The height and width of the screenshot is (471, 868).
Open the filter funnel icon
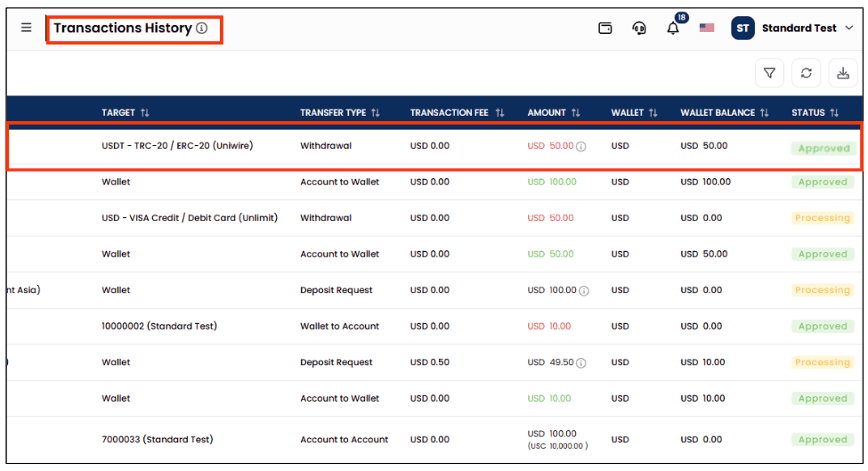(x=769, y=73)
